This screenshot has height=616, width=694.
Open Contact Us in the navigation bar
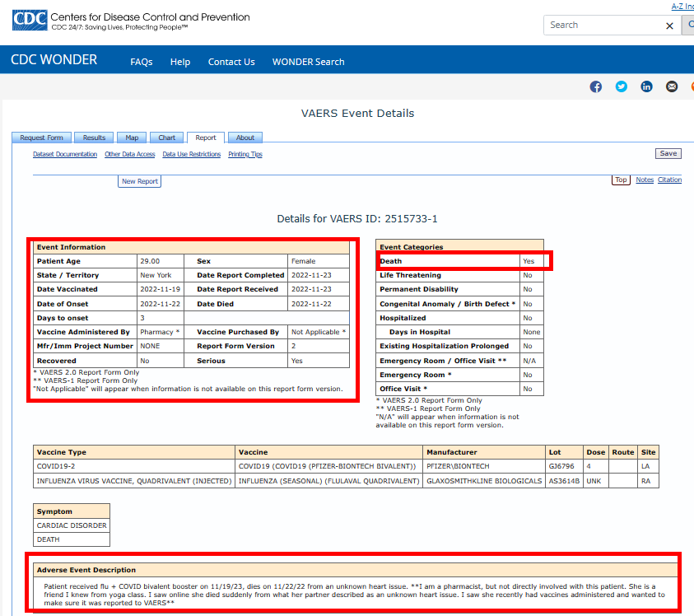coord(231,62)
